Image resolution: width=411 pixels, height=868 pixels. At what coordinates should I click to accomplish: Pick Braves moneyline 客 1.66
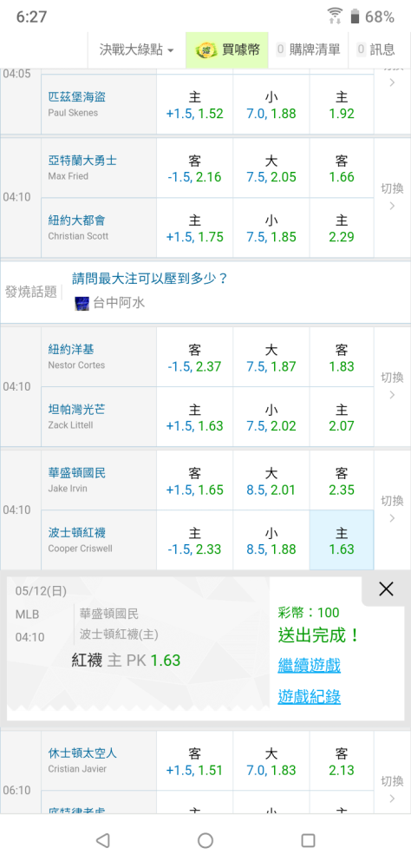click(342, 168)
